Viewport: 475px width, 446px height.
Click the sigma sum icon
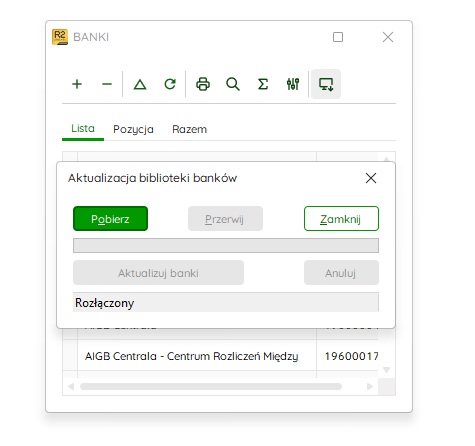point(263,84)
